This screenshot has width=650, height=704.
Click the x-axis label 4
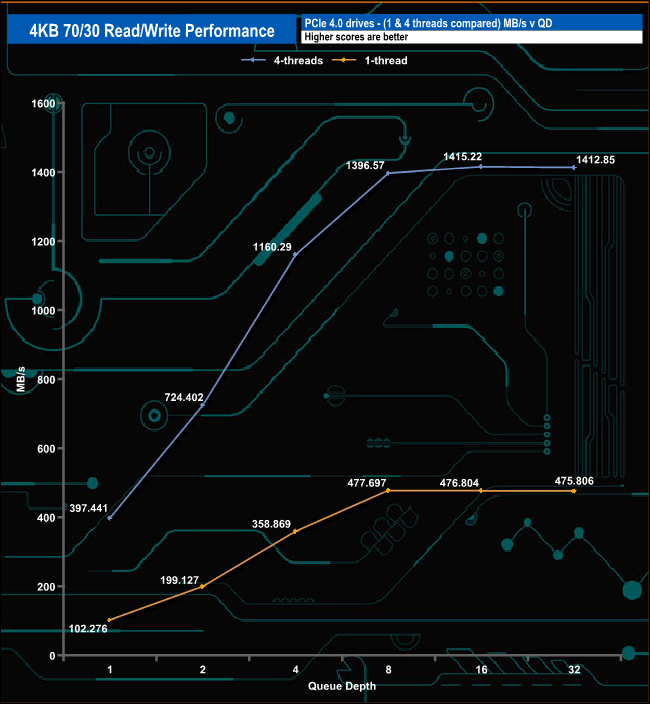click(x=295, y=670)
